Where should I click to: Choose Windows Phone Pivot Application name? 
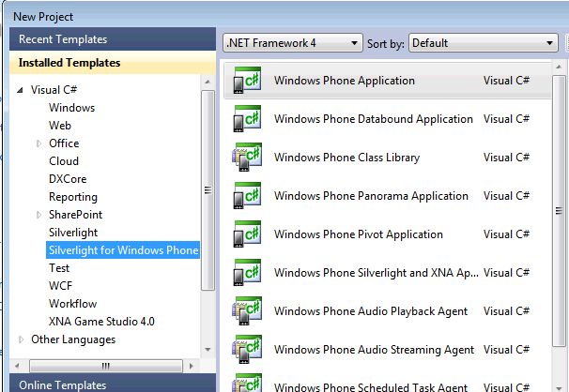(359, 234)
